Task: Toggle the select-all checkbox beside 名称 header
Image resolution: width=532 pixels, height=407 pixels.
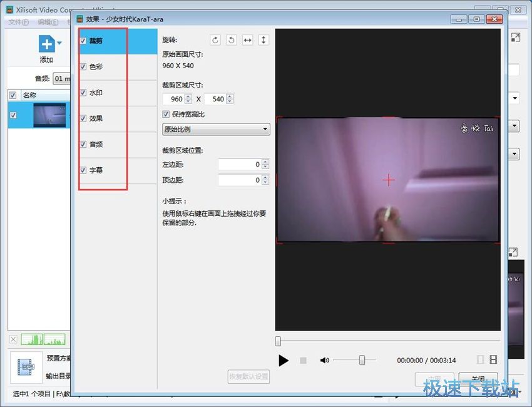Action: pos(13,95)
